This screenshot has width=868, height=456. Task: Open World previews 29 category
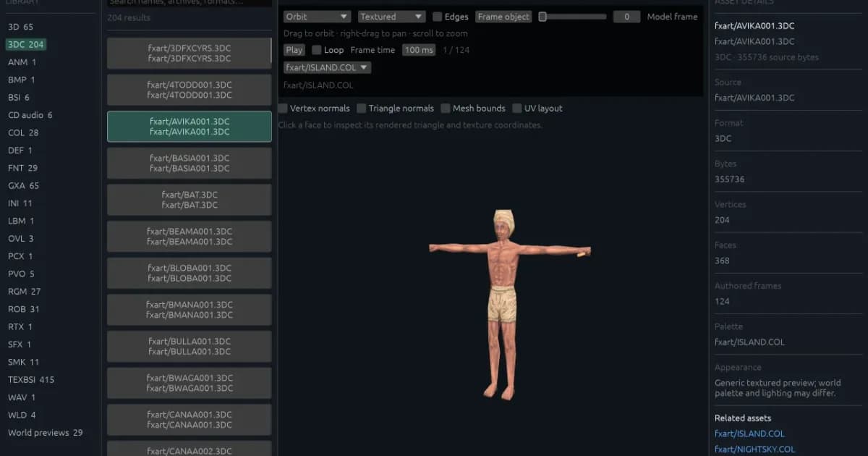pos(46,433)
